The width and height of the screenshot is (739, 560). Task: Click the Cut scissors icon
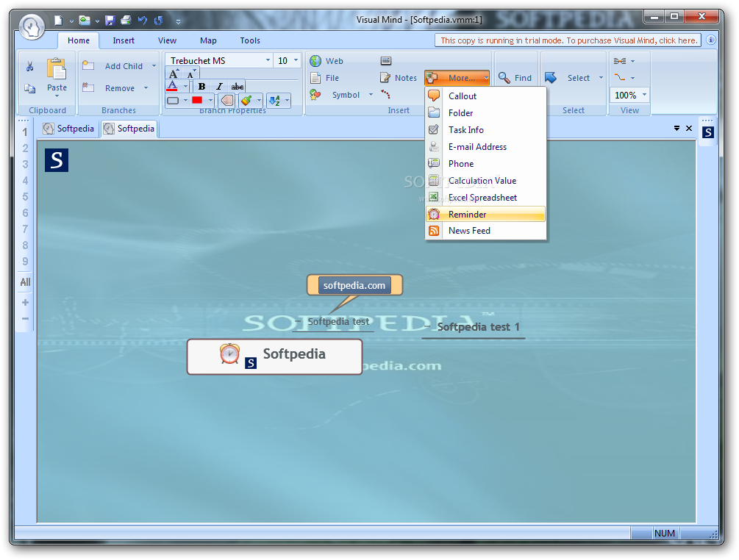29,66
